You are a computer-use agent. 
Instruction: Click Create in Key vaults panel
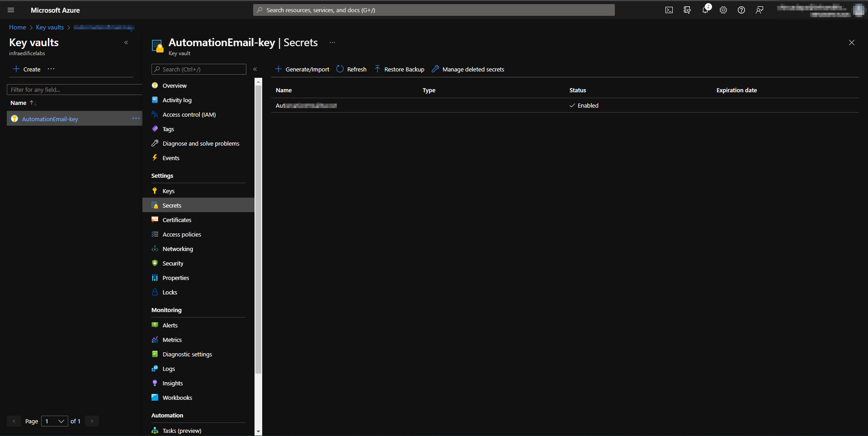tap(27, 69)
